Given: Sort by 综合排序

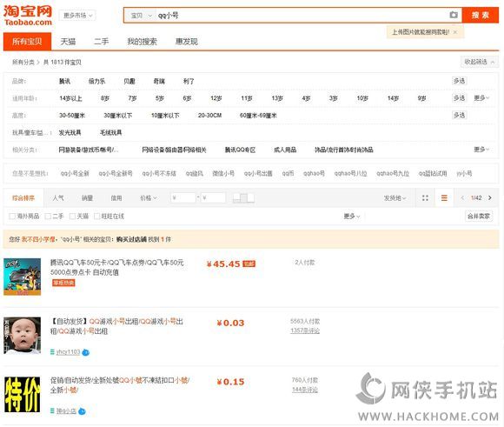Looking at the screenshot, I should point(23,198).
